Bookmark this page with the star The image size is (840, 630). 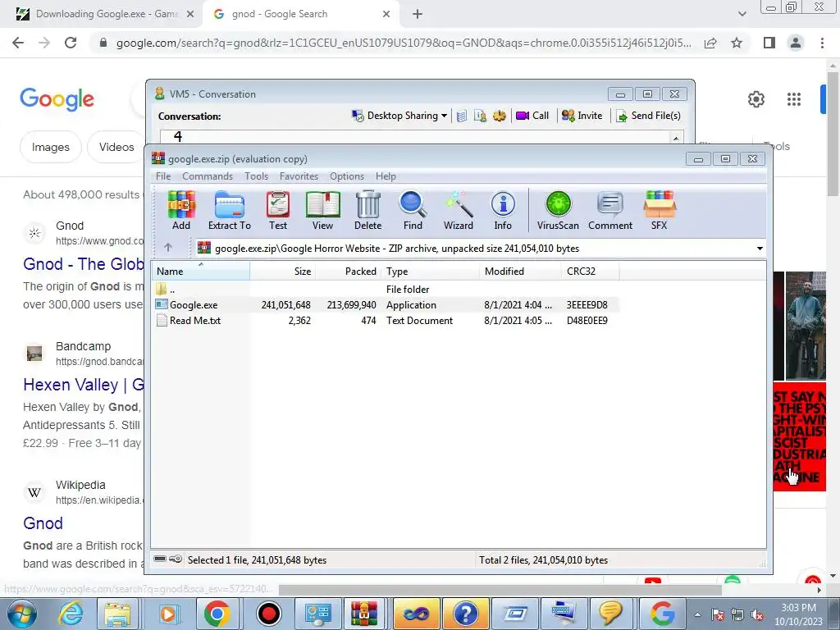point(737,43)
